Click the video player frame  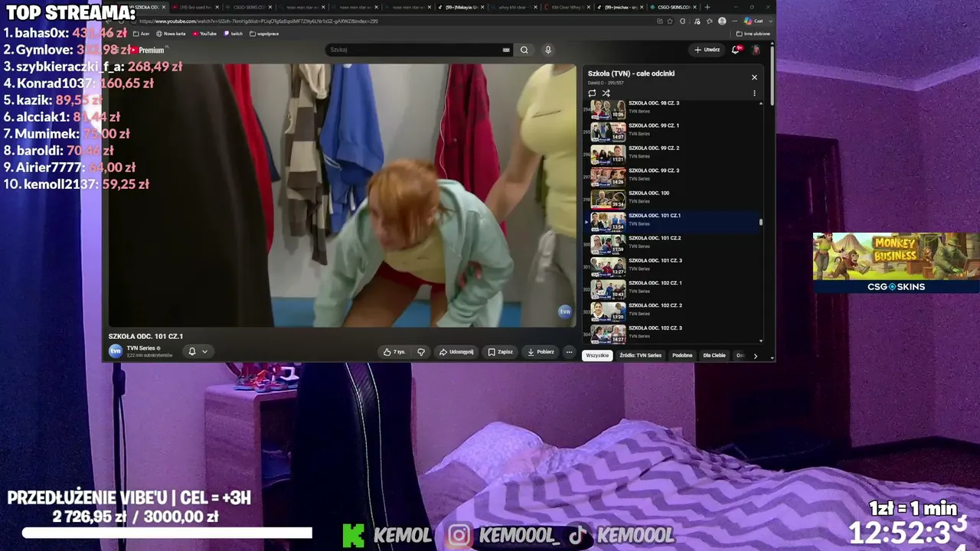tap(342, 195)
